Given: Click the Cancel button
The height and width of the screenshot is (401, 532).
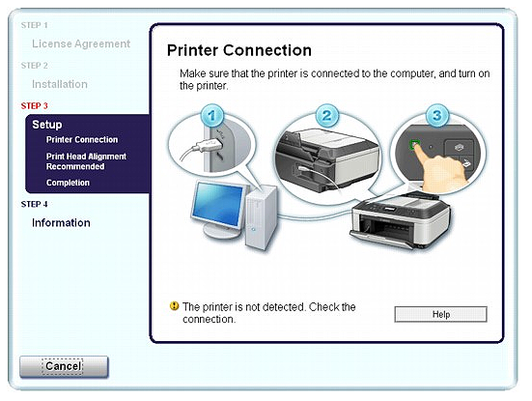Looking at the screenshot, I should 64,367.
